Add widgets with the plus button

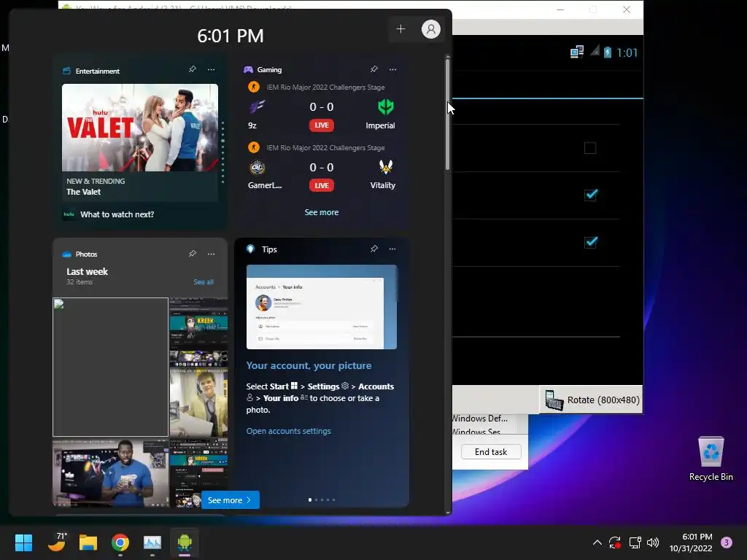pyautogui.click(x=400, y=29)
